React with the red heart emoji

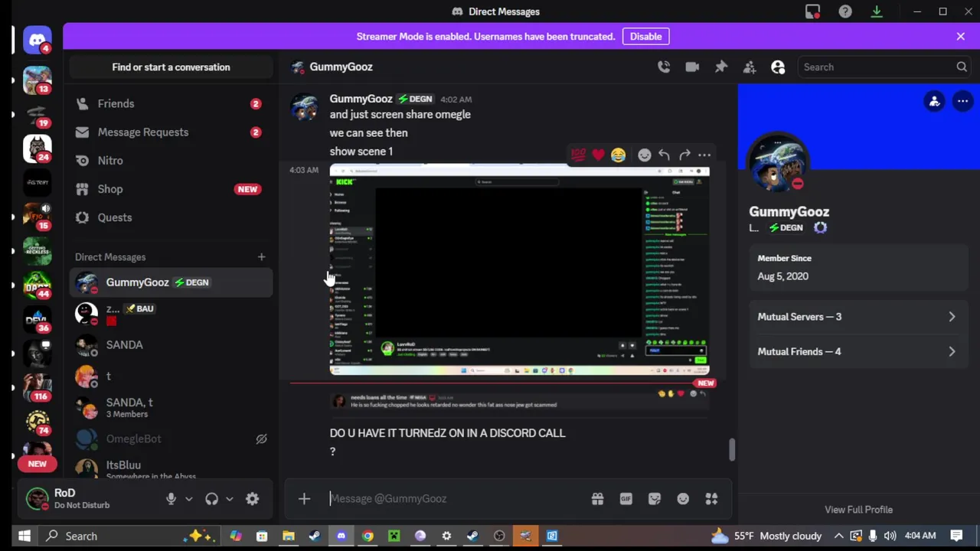click(x=598, y=155)
